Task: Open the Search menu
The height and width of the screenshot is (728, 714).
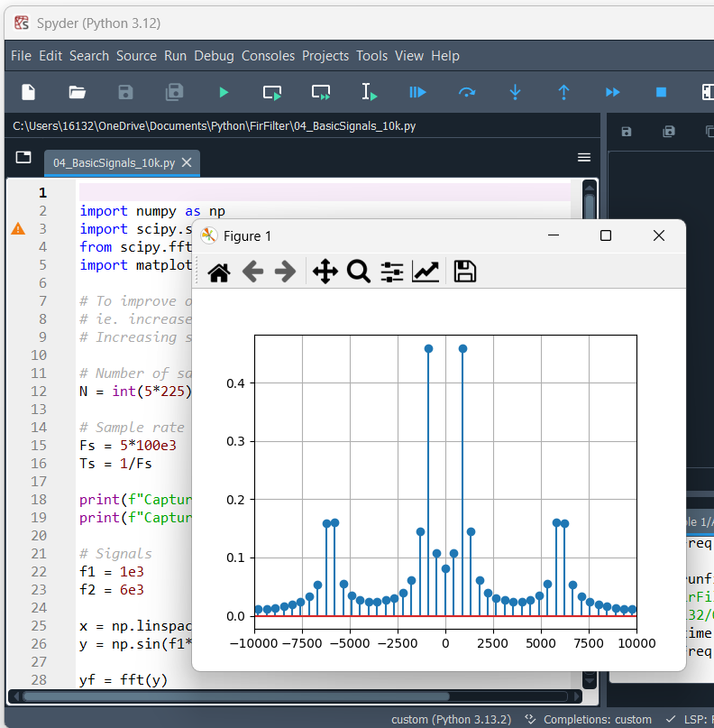Action: pos(89,56)
